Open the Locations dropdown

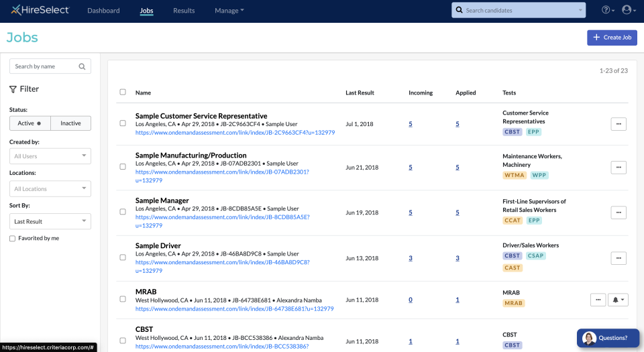[50, 189]
